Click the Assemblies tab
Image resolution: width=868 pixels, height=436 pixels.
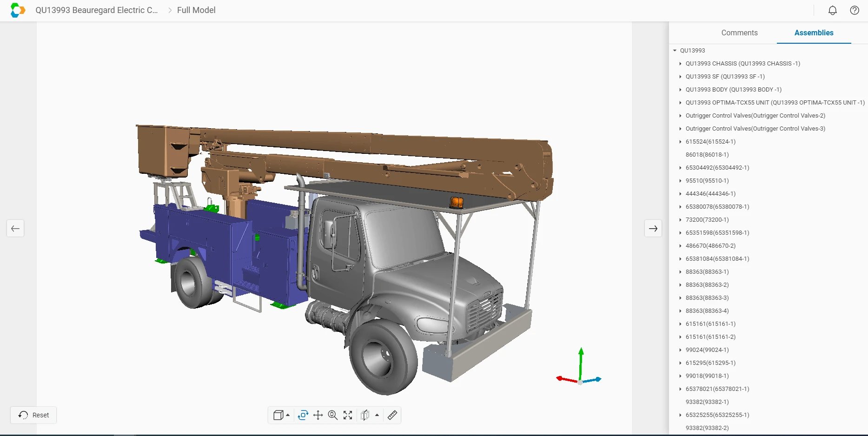[813, 33]
